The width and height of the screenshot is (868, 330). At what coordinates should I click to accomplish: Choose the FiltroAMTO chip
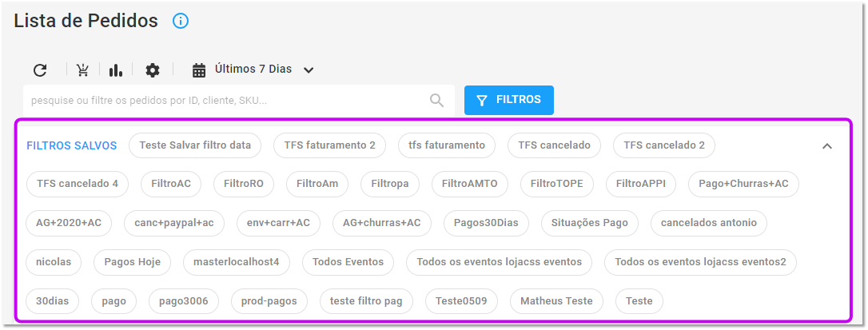tap(469, 184)
